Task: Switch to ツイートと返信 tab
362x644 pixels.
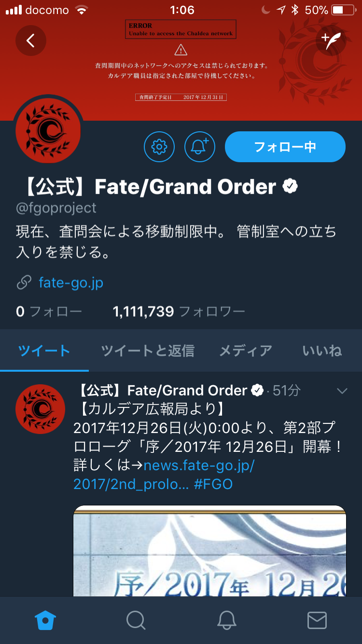Action: point(148,350)
